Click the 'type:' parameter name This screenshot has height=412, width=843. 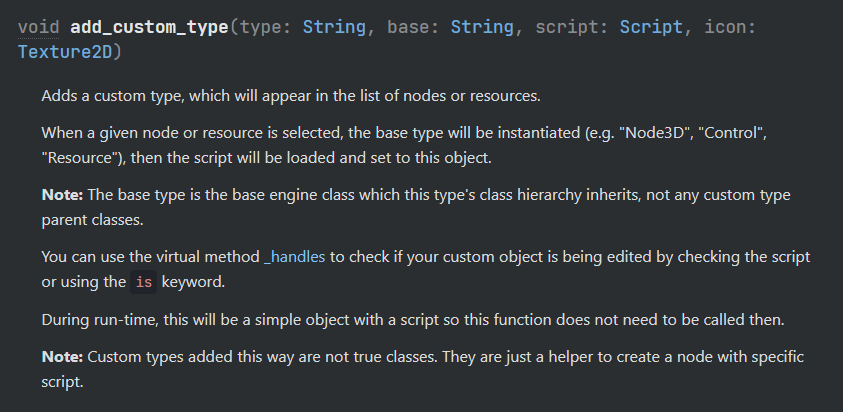[x=266, y=27]
